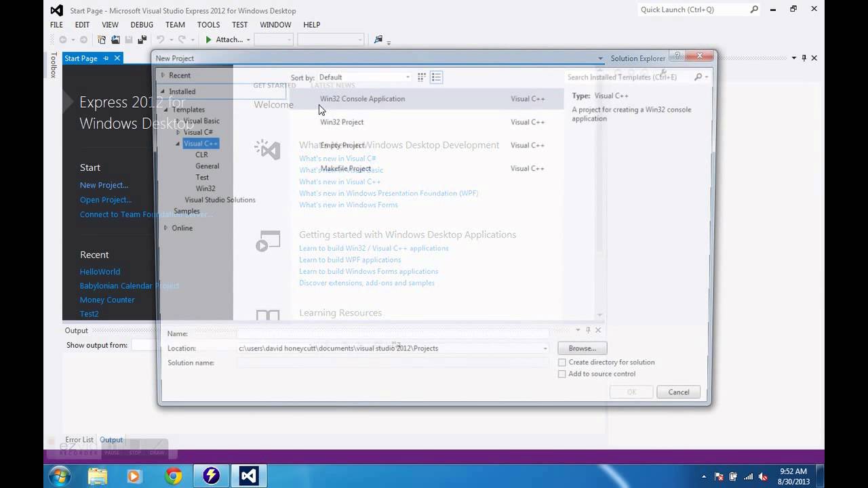The width and height of the screenshot is (868, 488).
Task: Select Visual Studio Solutions tree item
Action: point(220,200)
